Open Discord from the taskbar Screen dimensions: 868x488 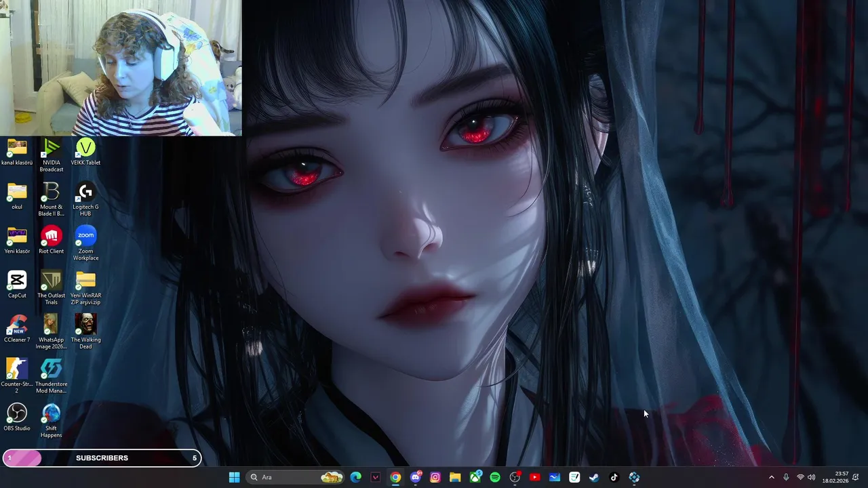[x=415, y=477]
